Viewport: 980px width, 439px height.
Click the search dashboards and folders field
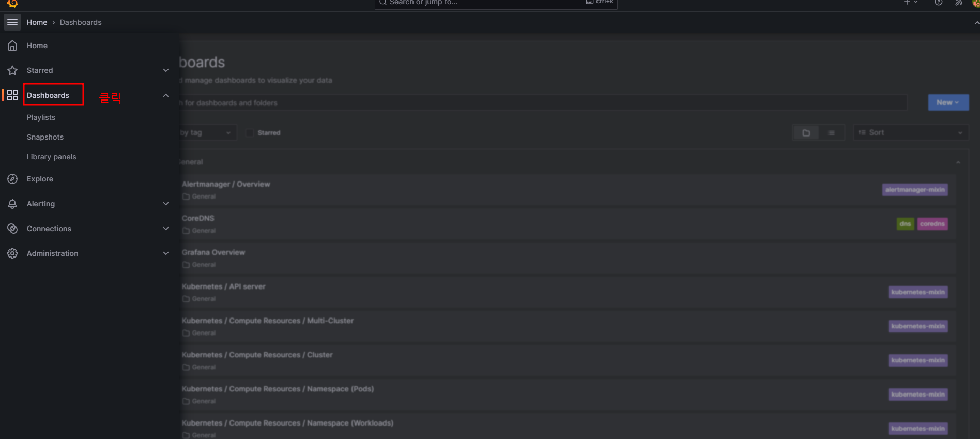pyautogui.click(x=543, y=103)
